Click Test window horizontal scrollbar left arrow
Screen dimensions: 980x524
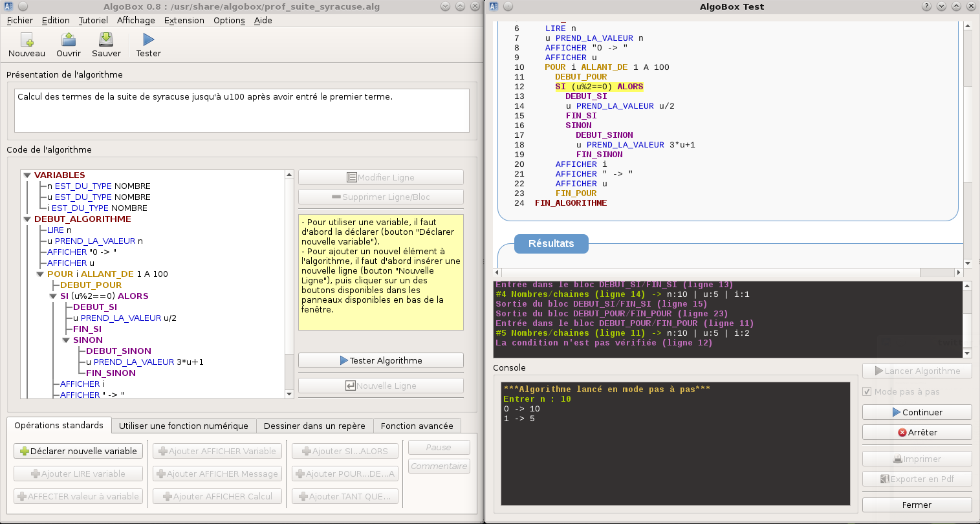pos(497,272)
